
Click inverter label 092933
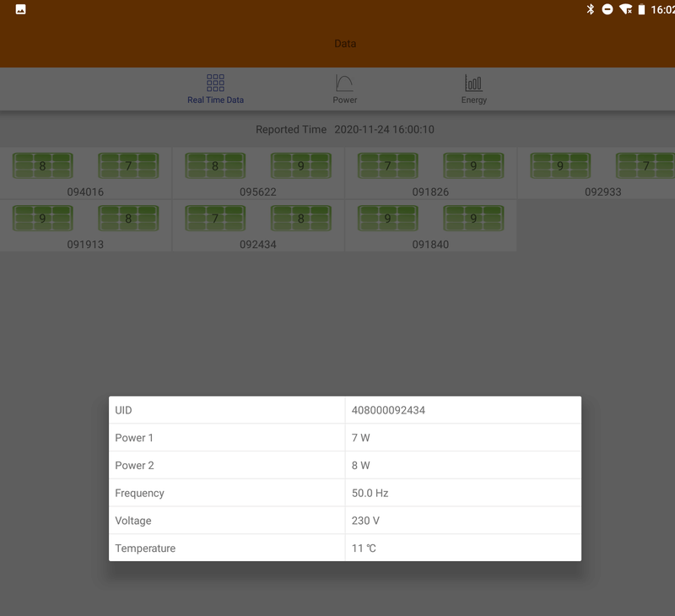click(602, 192)
